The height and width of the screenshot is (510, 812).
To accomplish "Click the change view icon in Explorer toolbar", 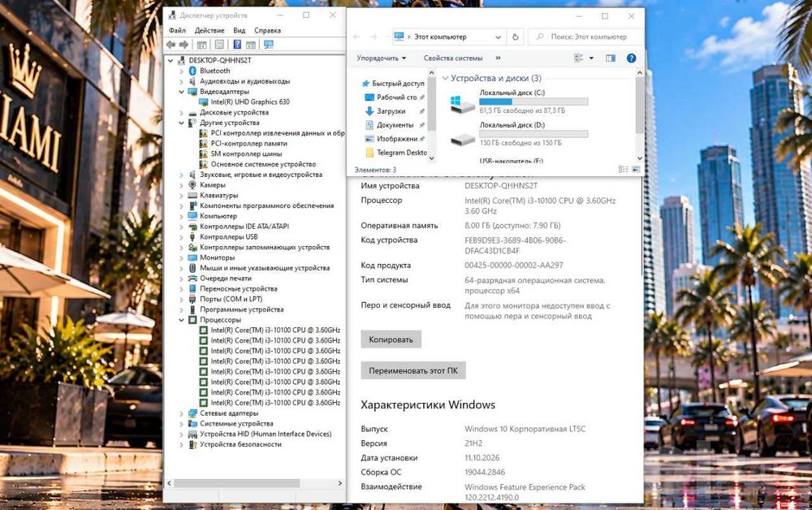I will coord(579,58).
